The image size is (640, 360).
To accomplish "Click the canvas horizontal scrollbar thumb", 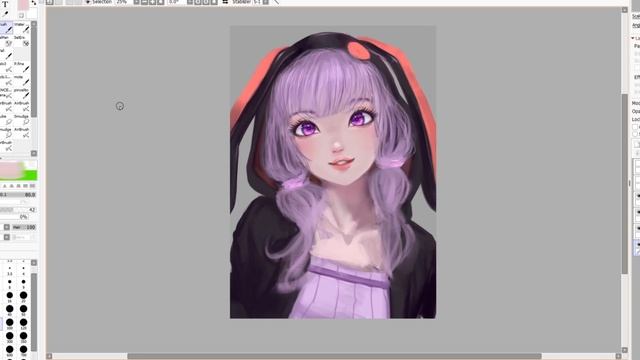I will [334, 356].
